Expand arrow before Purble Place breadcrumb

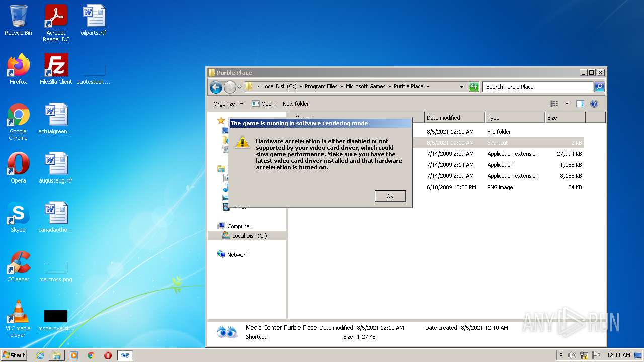[390, 86]
